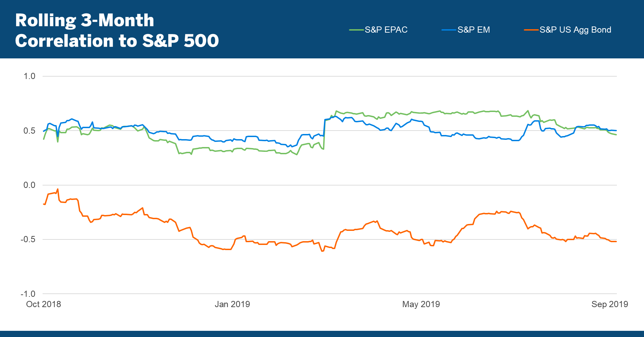Click the 0.5 y-axis label

tap(29, 131)
